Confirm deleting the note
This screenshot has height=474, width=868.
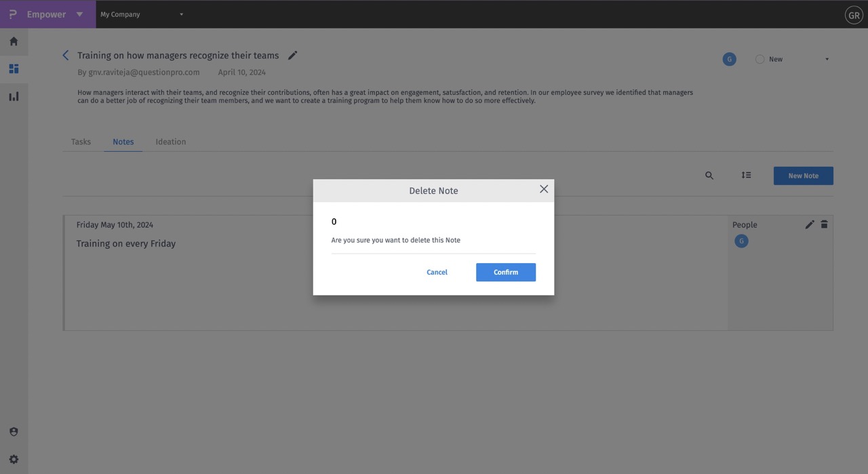[505, 272]
